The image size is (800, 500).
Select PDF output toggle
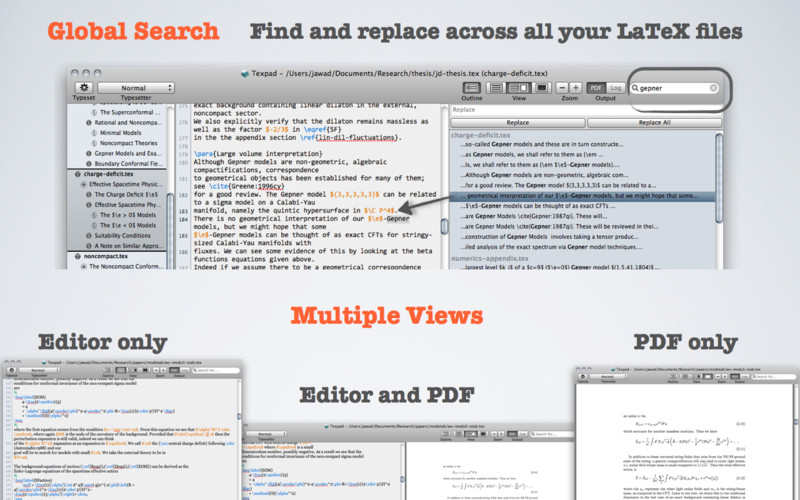point(596,88)
